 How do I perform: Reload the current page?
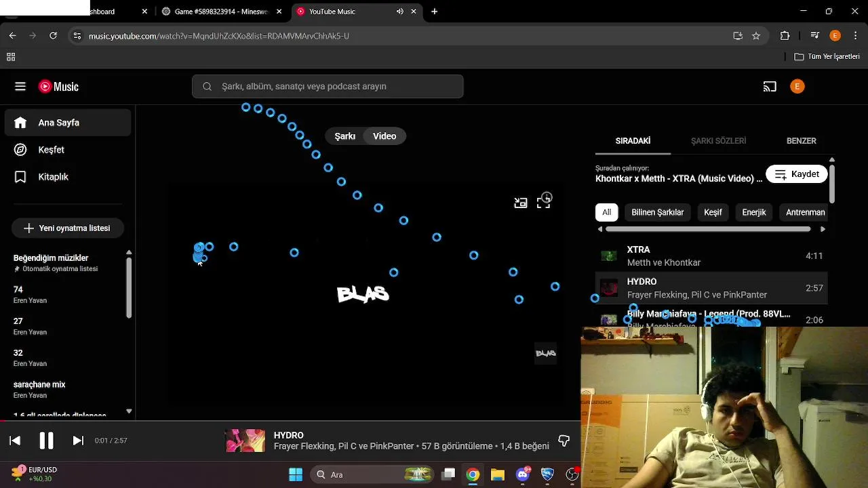[x=53, y=35]
